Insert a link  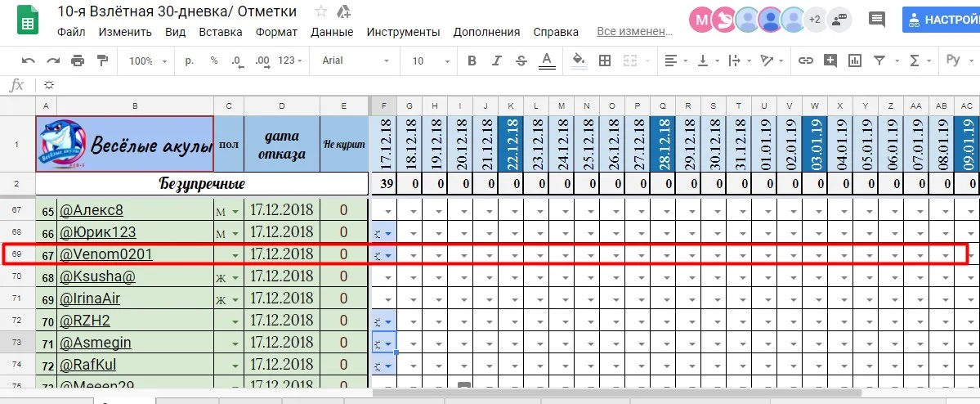point(806,61)
